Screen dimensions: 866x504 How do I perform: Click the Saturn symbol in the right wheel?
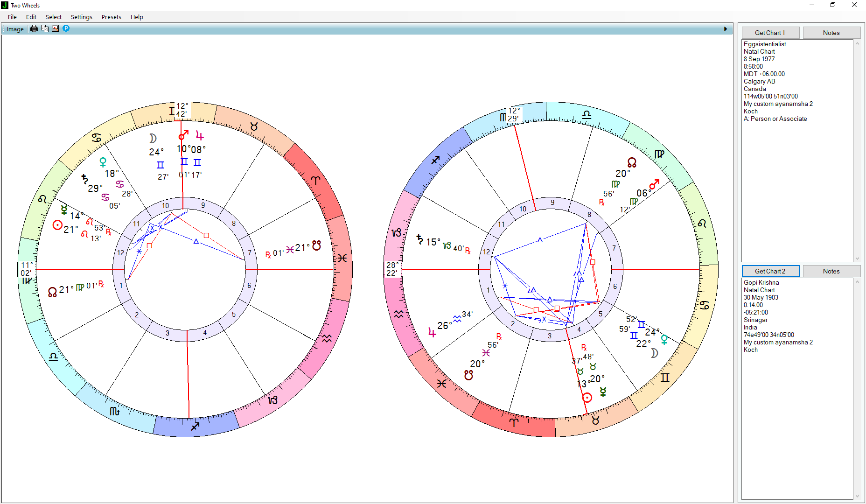(419, 240)
